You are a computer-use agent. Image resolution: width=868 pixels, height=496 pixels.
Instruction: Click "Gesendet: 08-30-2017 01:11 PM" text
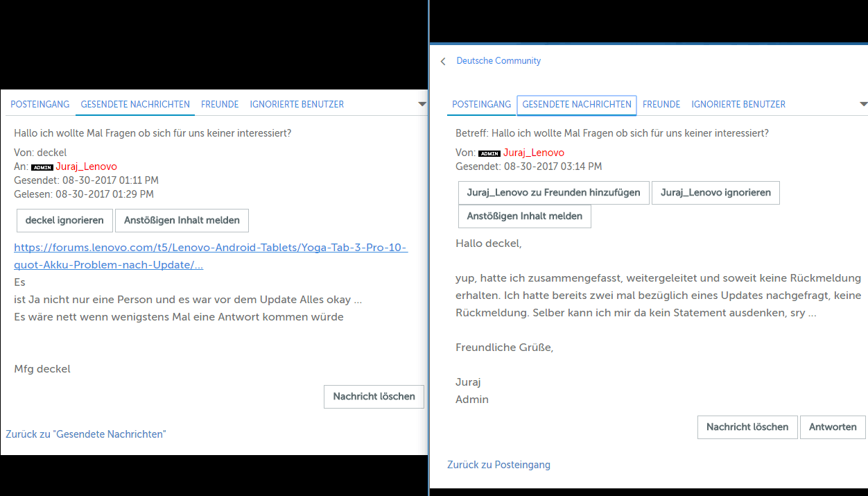[x=86, y=180]
